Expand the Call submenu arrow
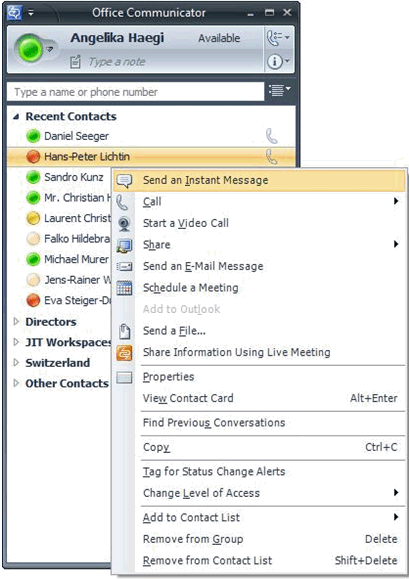This screenshot has height=579, width=409. (396, 201)
